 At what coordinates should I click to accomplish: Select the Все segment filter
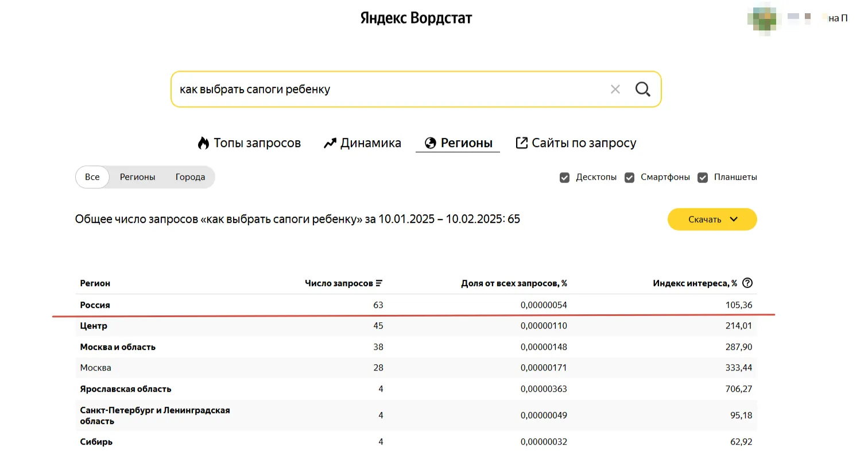92,177
